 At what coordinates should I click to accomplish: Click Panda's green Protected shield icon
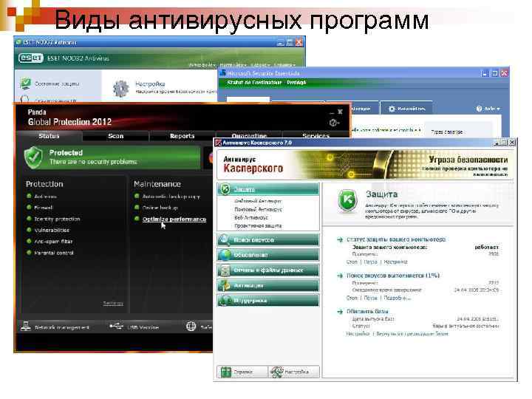click(x=33, y=157)
